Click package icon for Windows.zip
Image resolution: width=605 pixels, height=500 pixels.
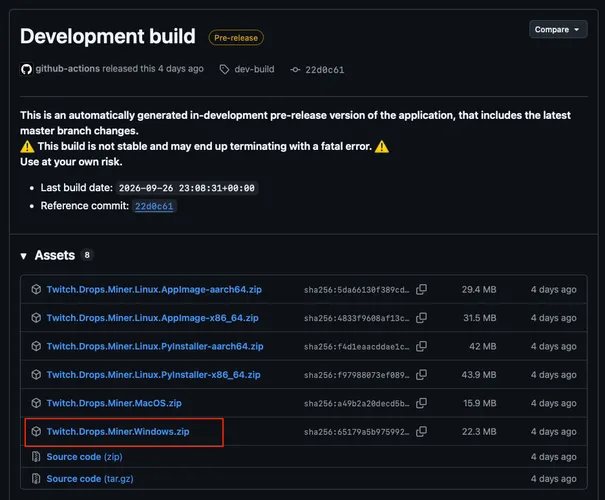click(x=36, y=431)
